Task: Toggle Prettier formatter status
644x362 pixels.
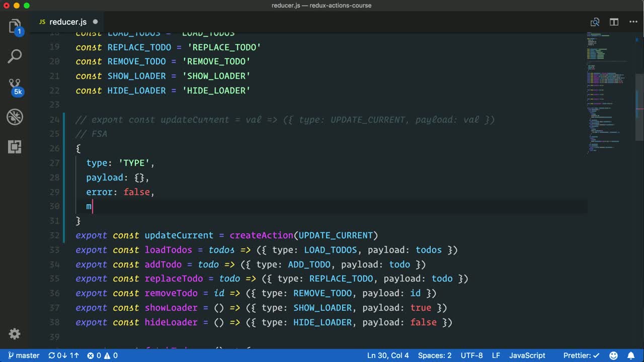Action: click(581, 355)
